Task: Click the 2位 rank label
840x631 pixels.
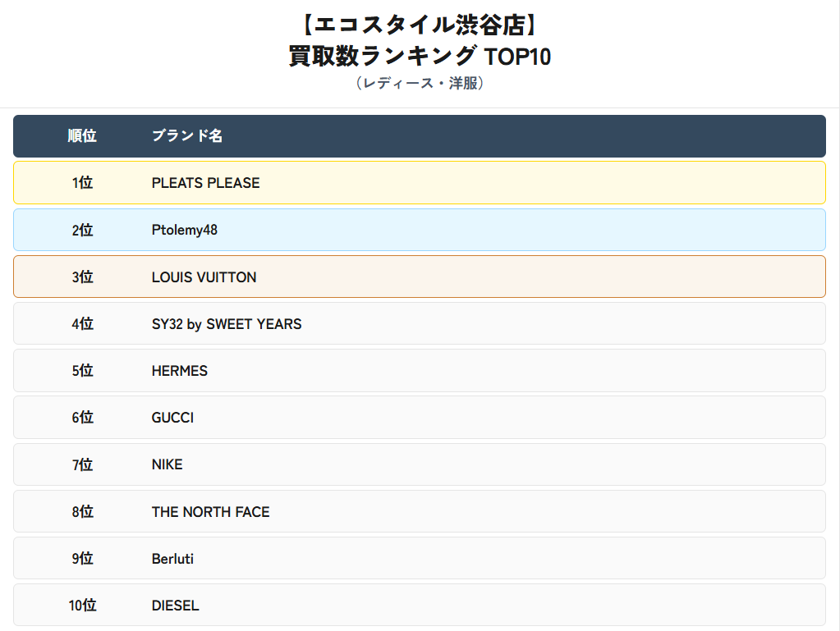Action: pos(82,230)
